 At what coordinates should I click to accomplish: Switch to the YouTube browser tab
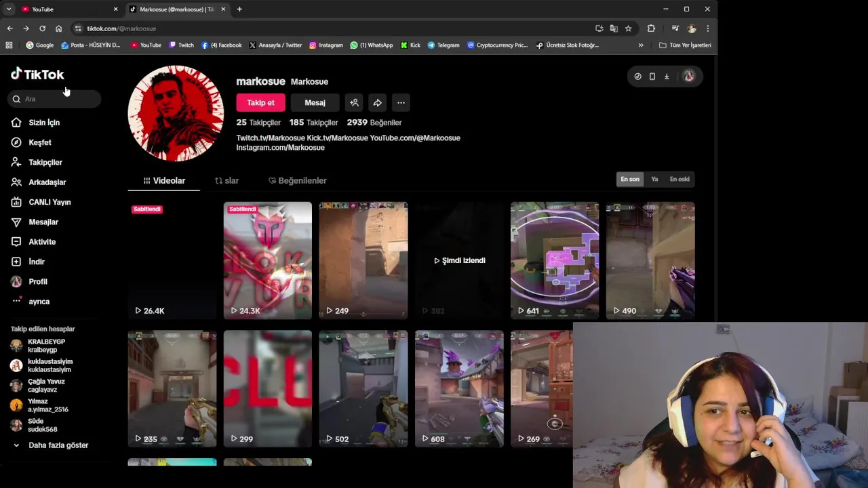(x=68, y=9)
